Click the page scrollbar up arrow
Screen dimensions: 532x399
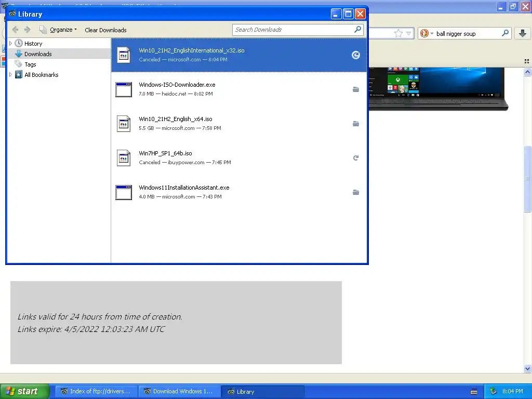[527, 72]
